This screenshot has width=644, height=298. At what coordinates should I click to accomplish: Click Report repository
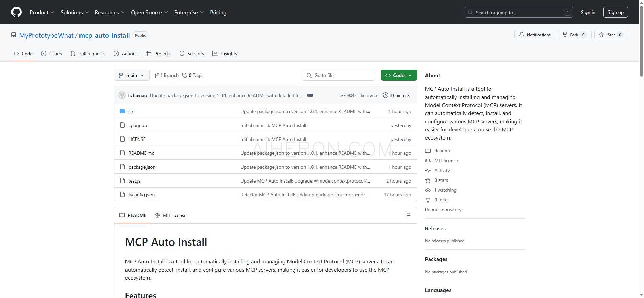(443, 210)
